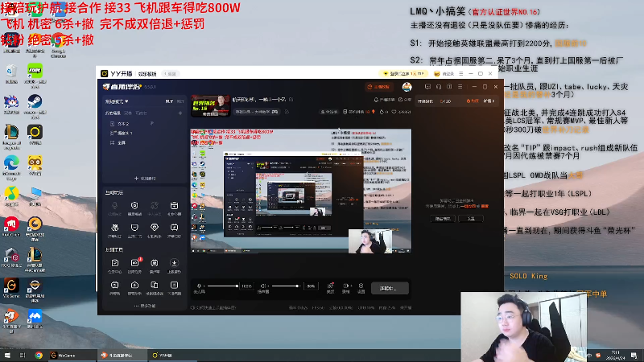Click the edit icon beside the category pill
Viewport: 644px width, 362px height.
tap(287, 112)
